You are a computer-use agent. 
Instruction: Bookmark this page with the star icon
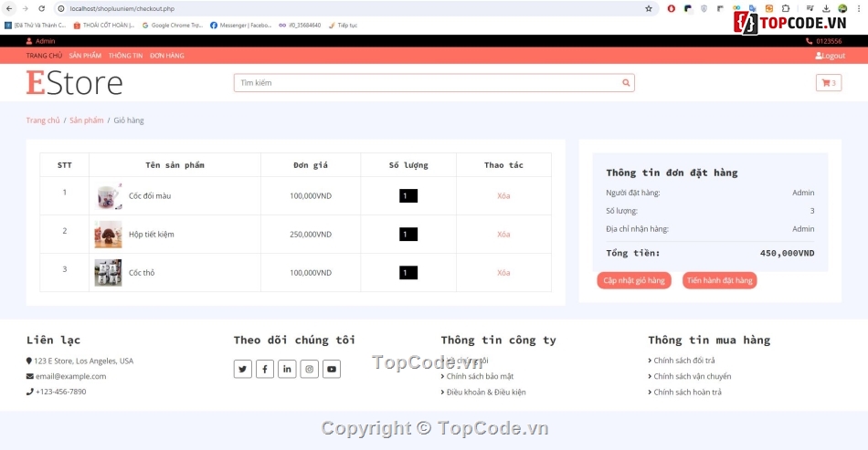[649, 8]
